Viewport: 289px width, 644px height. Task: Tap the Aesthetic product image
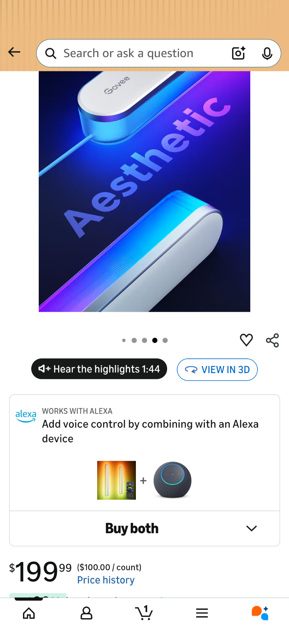(x=144, y=192)
